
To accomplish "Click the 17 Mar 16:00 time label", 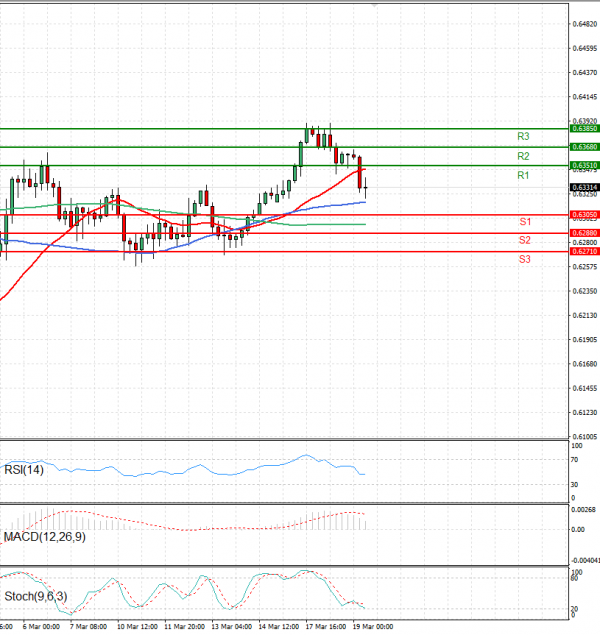I will [x=326, y=627].
